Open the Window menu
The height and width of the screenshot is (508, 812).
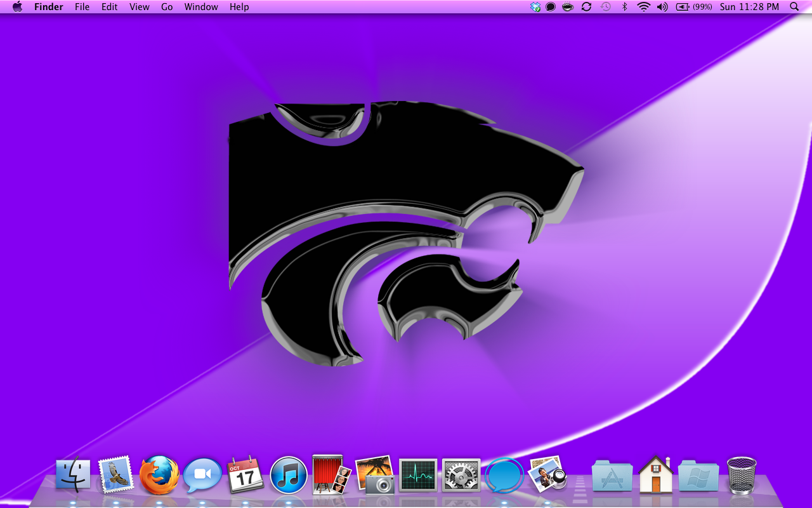[x=201, y=7]
